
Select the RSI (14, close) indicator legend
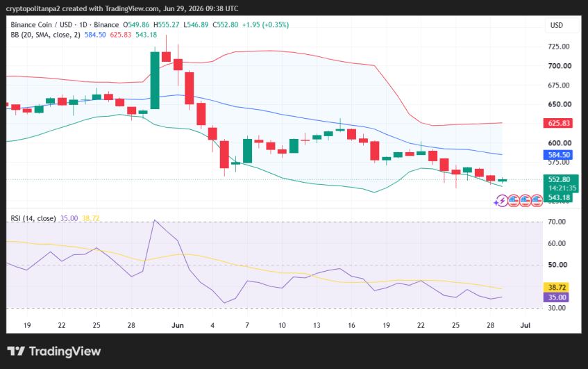(33, 218)
